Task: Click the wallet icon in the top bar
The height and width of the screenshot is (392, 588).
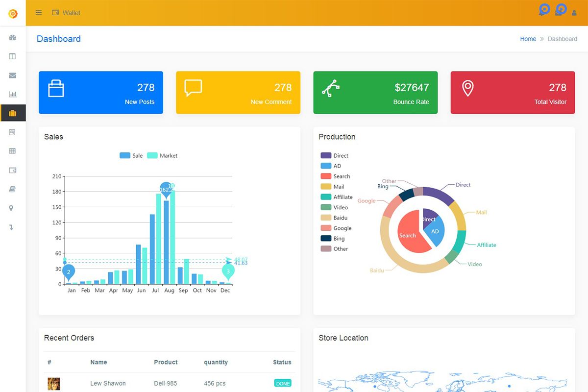Action: 55,13
